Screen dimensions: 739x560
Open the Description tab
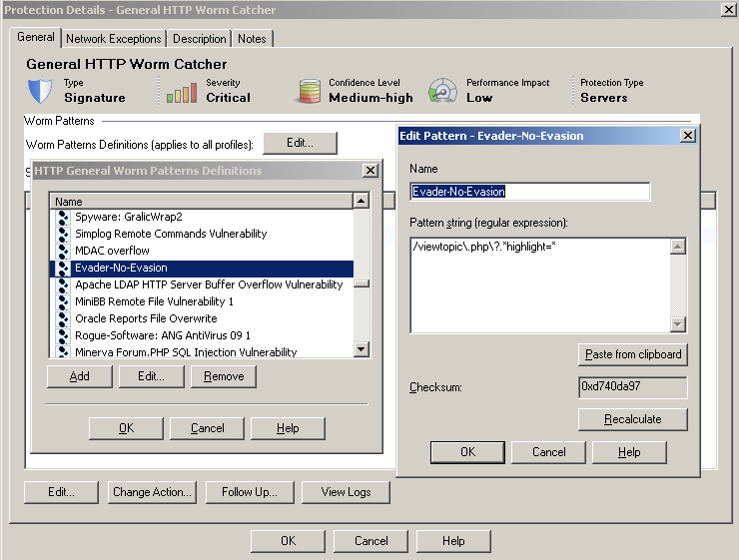pos(199,39)
